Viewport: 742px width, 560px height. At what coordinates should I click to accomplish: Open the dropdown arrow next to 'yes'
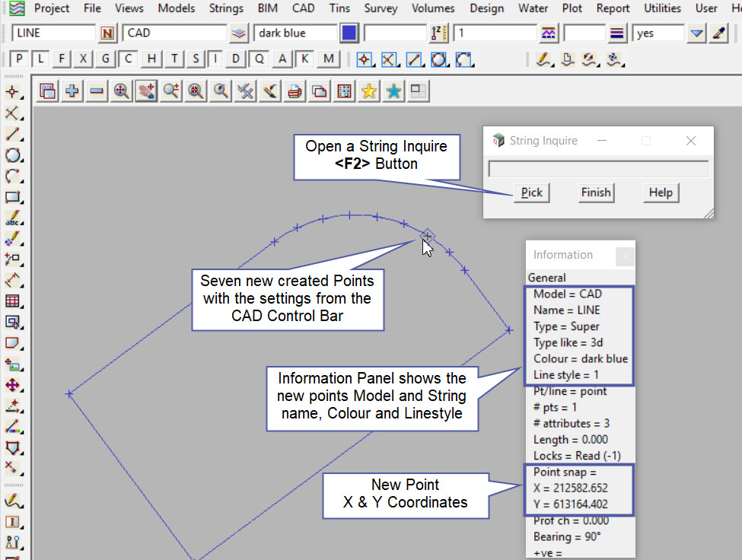(696, 33)
